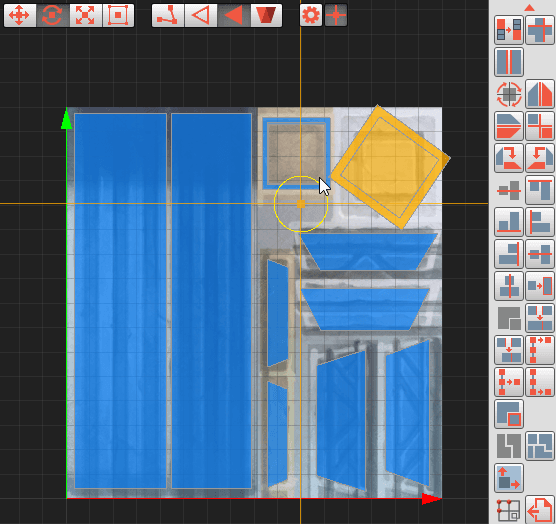Select the second tall blue rectangle island

(x=212, y=301)
